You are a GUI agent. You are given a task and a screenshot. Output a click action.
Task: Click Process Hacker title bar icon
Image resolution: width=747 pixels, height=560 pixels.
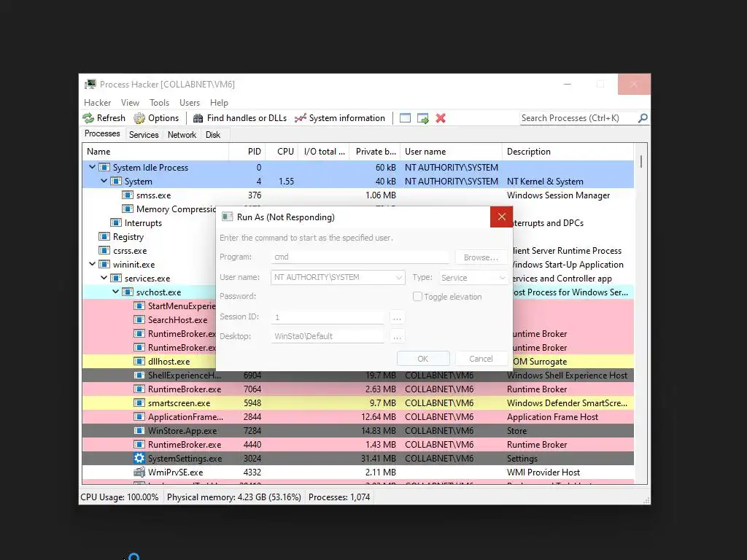click(90, 85)
